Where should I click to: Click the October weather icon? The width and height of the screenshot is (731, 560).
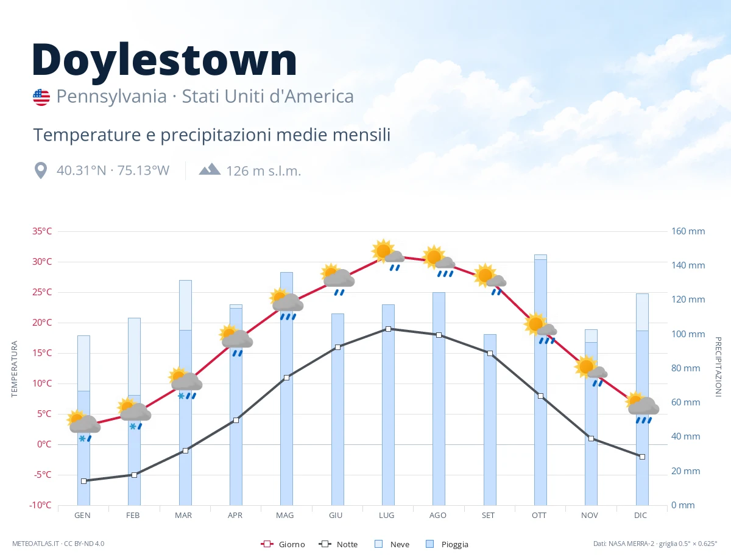[x=540, y=329]
